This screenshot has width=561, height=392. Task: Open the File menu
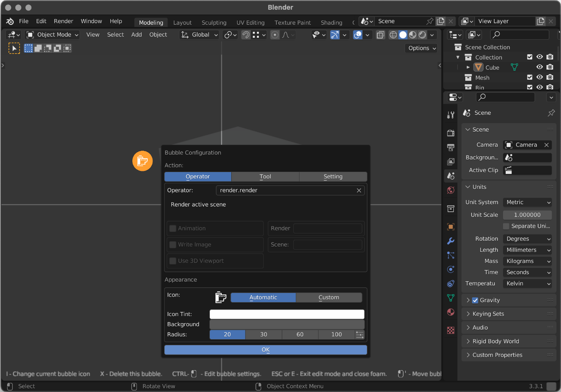click(24, 21)
